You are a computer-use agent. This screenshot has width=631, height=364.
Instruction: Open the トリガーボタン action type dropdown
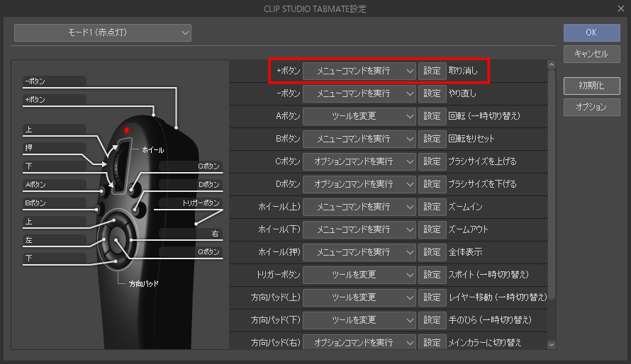click(359, 275)
